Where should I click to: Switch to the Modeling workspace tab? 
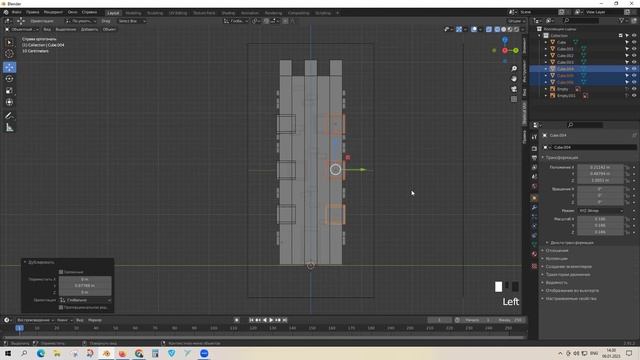coord(133,13)
